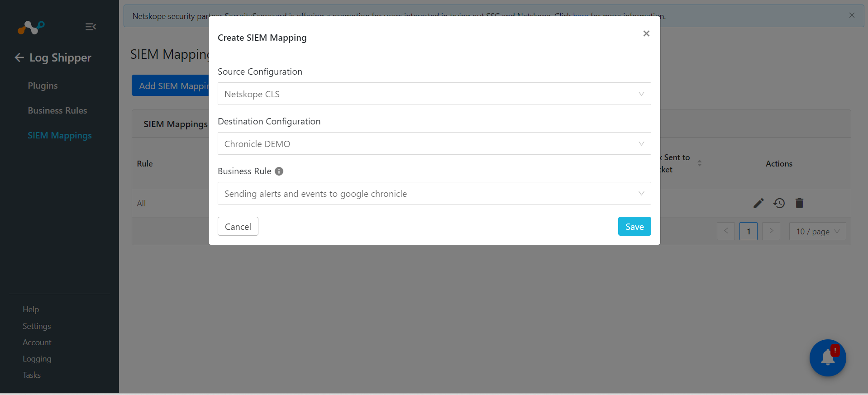Open Destination Configuration dropdown

pyautogui.click(x=434, y=143)
